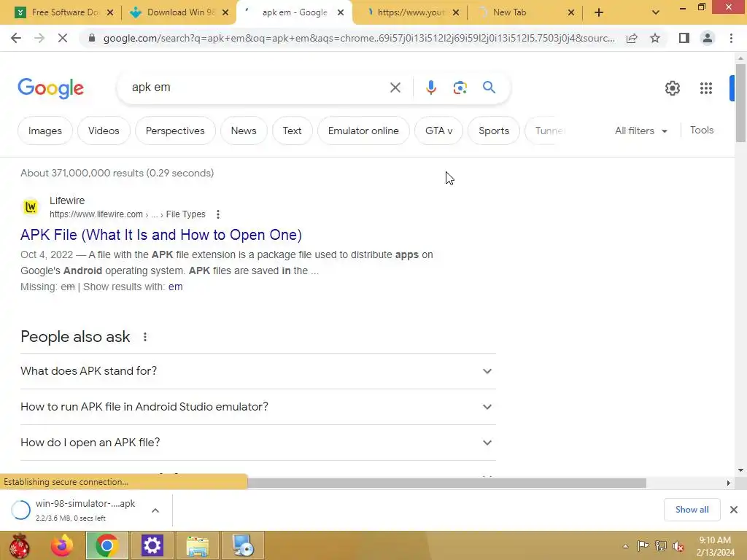Image resolution: width=747 pixels, height=560 pixels.
Task: Expand "What does APK stand for?"
Action: point(258,371)
